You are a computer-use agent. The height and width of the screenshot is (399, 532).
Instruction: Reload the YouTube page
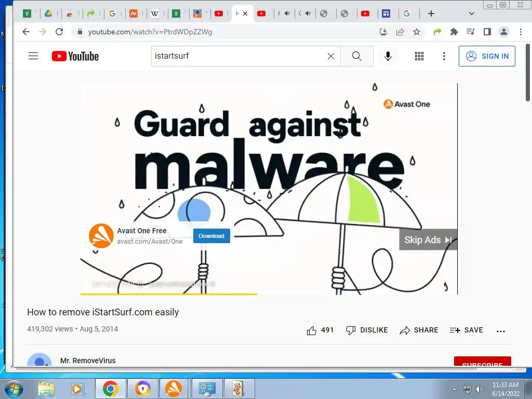[x=59, y=32]
